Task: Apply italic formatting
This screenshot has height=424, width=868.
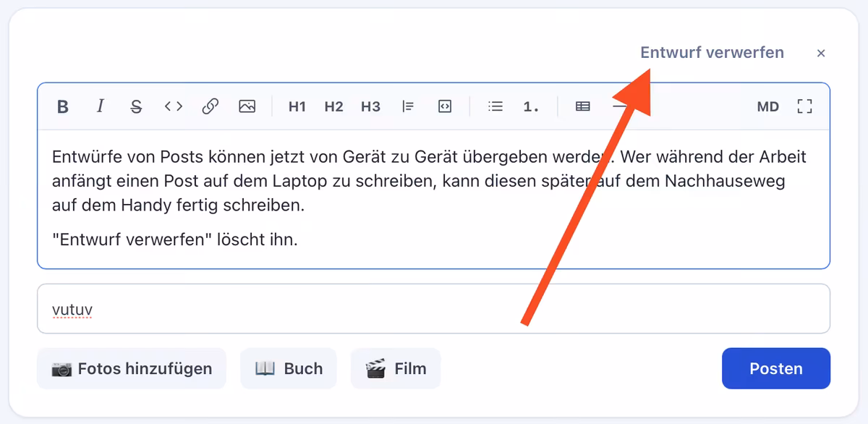Action: [x=100, y=106]
